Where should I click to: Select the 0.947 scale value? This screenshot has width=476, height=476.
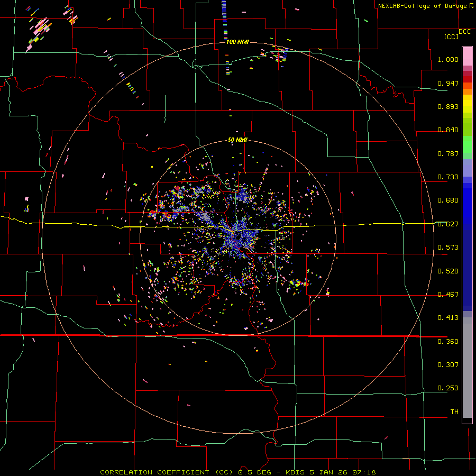click(448, 83)
